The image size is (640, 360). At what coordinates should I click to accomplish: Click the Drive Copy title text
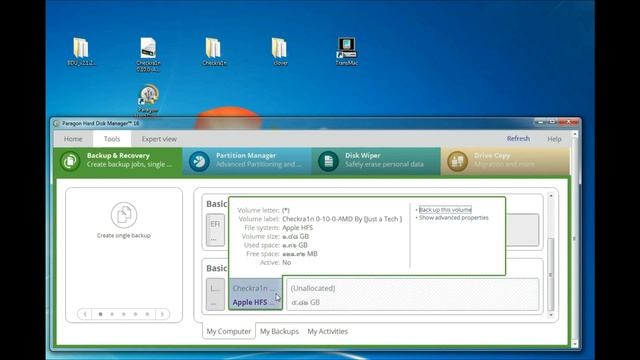coord(492,156)
